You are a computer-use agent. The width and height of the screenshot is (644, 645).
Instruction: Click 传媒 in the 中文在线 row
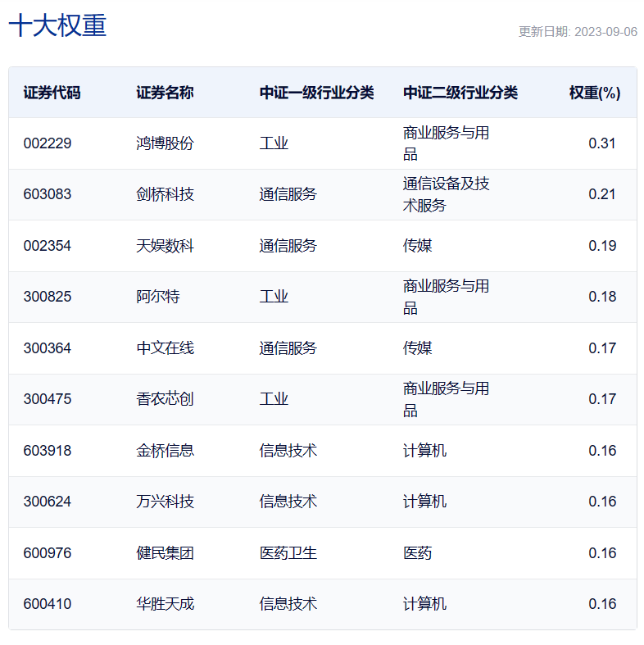[x=417, y=348]
